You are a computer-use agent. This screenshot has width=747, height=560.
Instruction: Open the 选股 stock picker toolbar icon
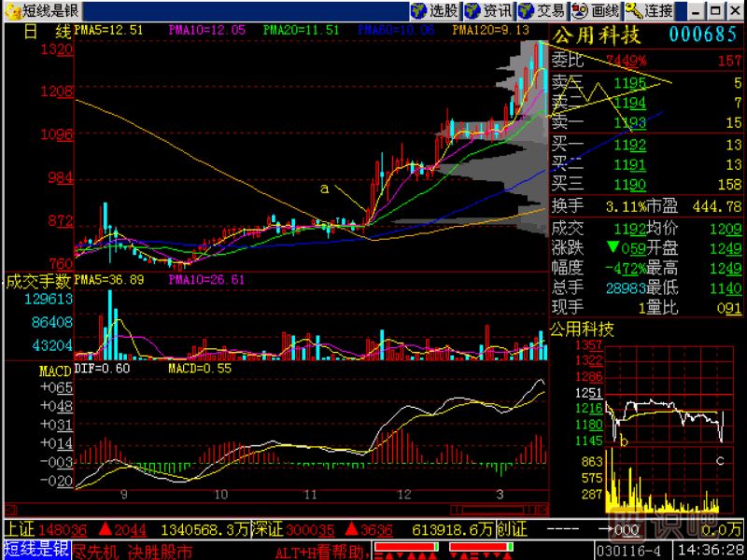[x=435, y=11]
